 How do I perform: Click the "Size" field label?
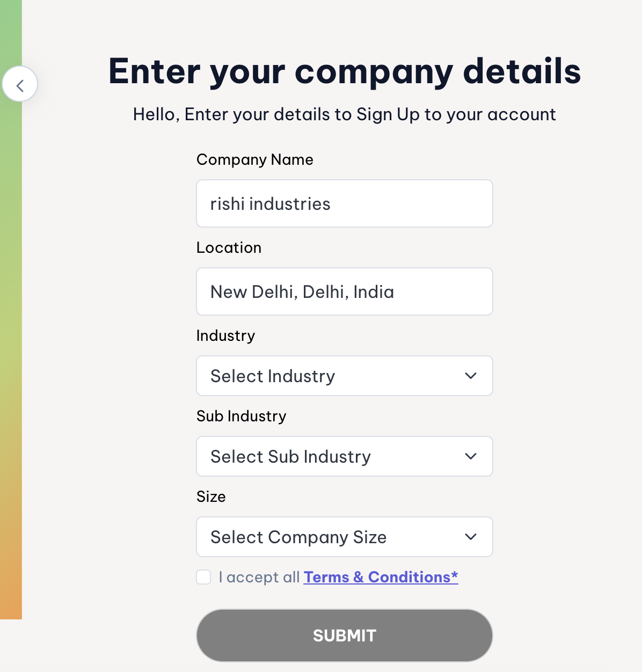click(211, 497)
